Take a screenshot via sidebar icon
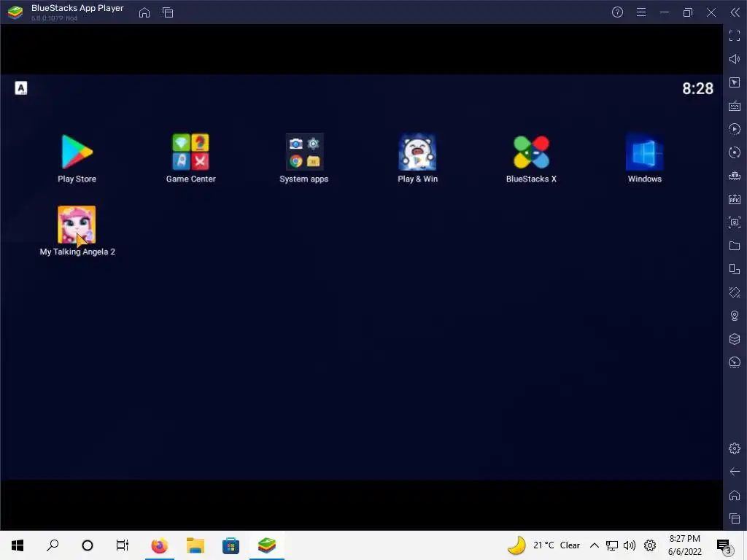This screenshot has width=747, height=560. pos(735,222)
